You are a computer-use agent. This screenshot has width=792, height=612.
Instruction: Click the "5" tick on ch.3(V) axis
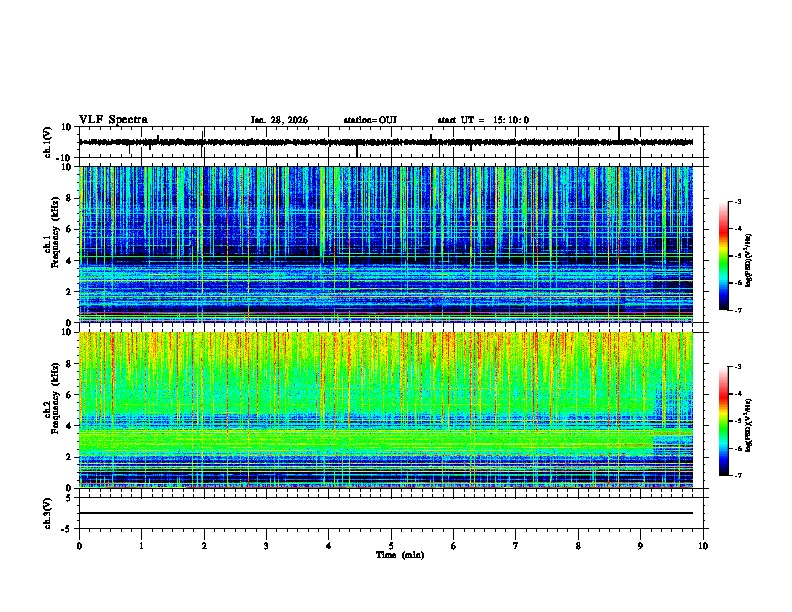69,497
